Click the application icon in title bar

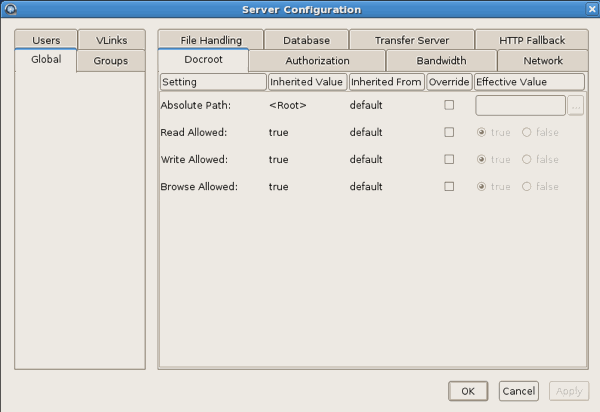(x=11, y=9)
